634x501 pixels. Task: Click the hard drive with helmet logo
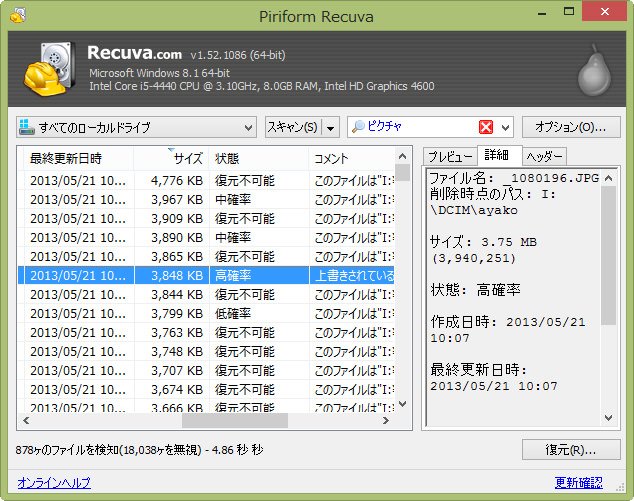49,68
